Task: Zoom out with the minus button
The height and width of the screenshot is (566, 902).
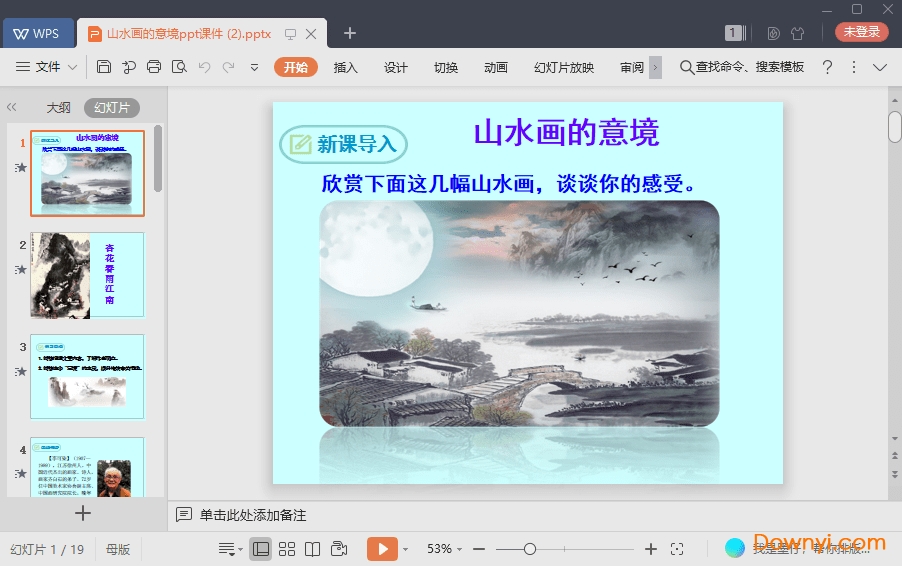Action: [x=479, y=549]
